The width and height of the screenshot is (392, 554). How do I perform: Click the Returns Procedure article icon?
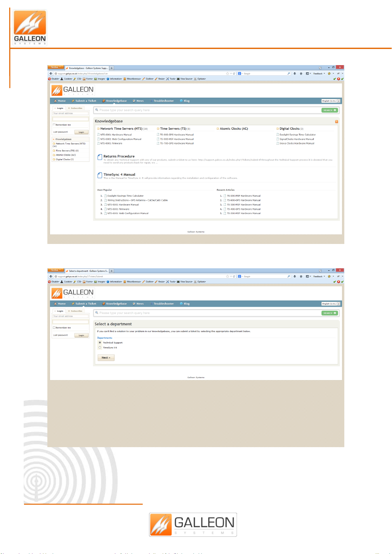[100, 157]
